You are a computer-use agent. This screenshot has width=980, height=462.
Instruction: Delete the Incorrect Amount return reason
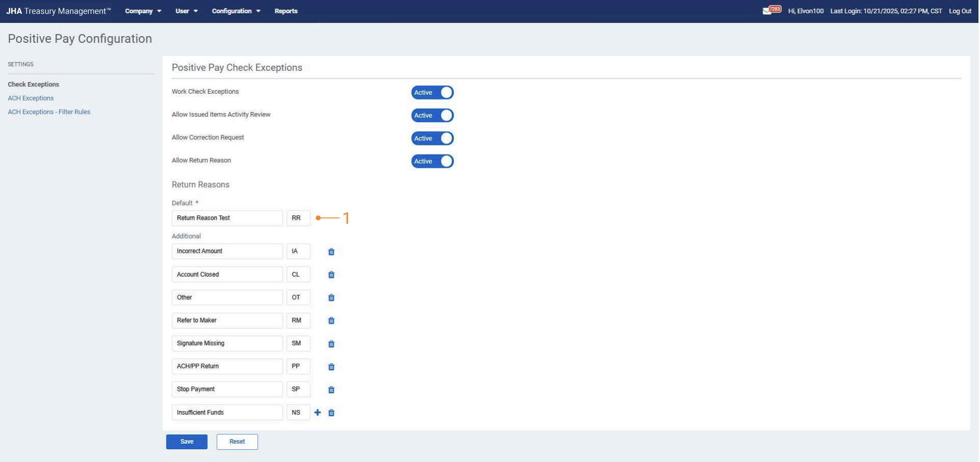click(x=331, y=252)
